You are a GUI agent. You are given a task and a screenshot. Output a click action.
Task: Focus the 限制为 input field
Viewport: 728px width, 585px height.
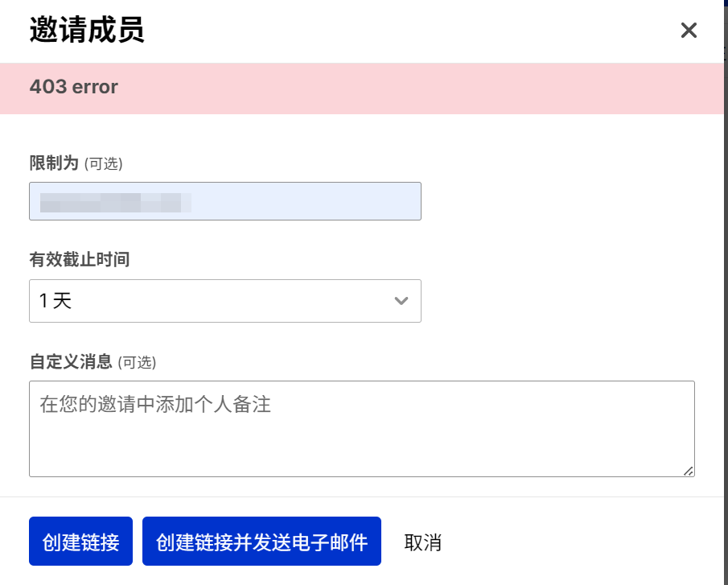[225, 201]
